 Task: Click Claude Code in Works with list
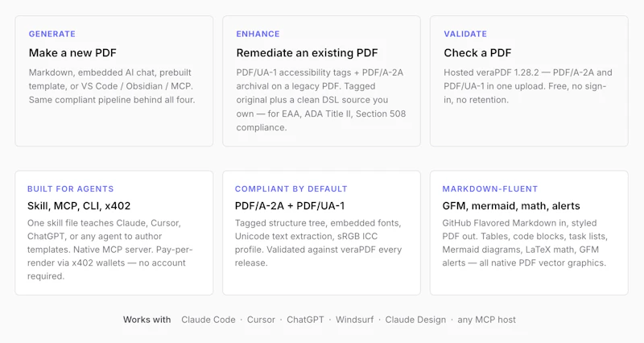pyautogui.click(x=208, y=320)
